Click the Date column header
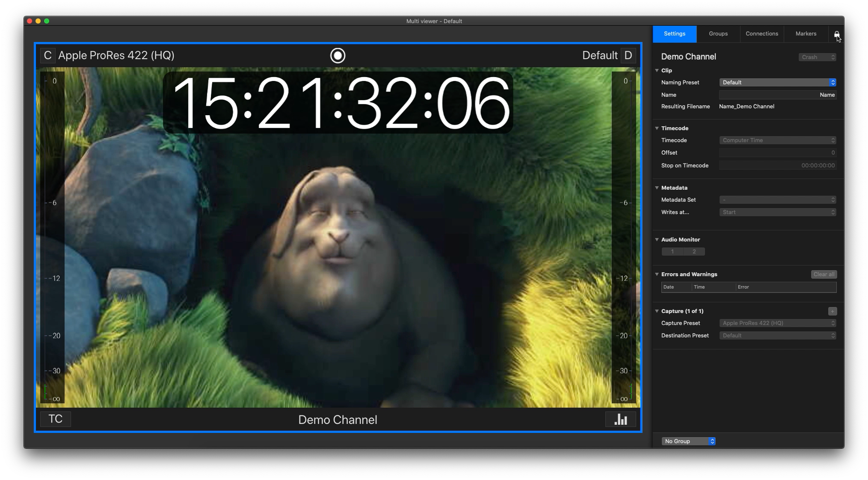This screenshot has width=868, height=480. [676, 287]
